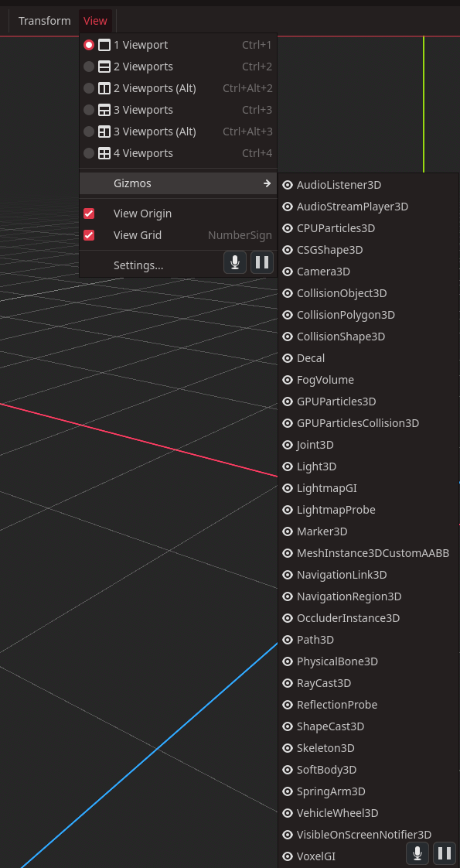Expand the Gizmos submenu arrow
This screenshot has width=460, height=868.
tap(267, 183)
